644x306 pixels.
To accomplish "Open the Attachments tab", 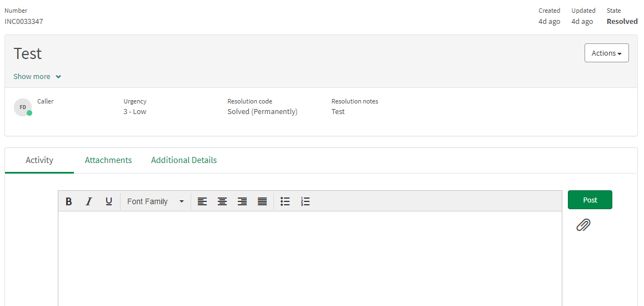I will (108, 160).
